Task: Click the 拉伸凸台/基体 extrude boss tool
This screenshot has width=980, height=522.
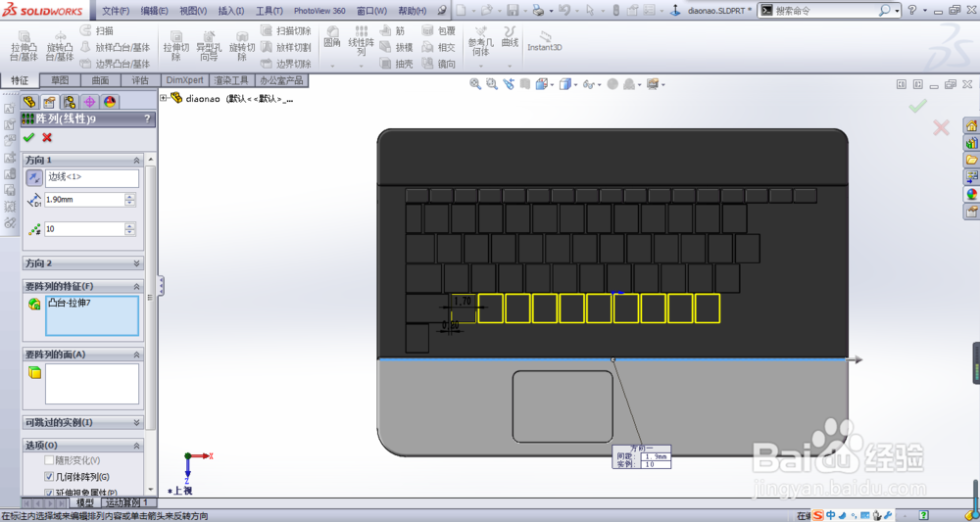Action: tap(24, 46)
